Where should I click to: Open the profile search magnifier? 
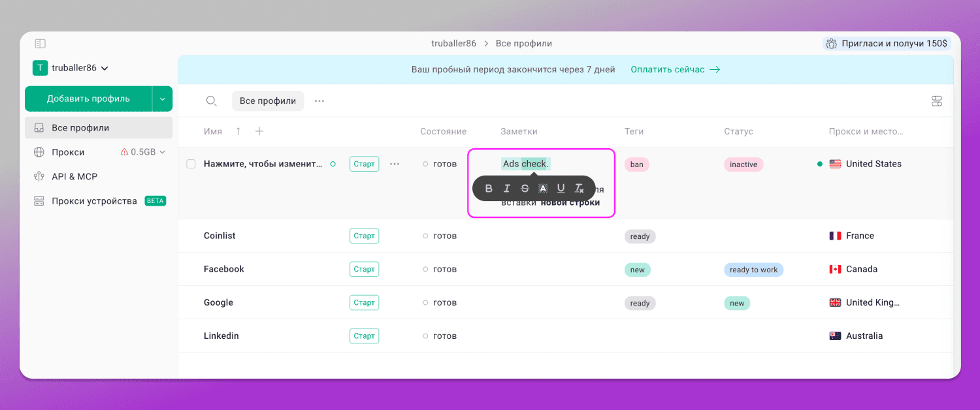(x=211, y=101)
